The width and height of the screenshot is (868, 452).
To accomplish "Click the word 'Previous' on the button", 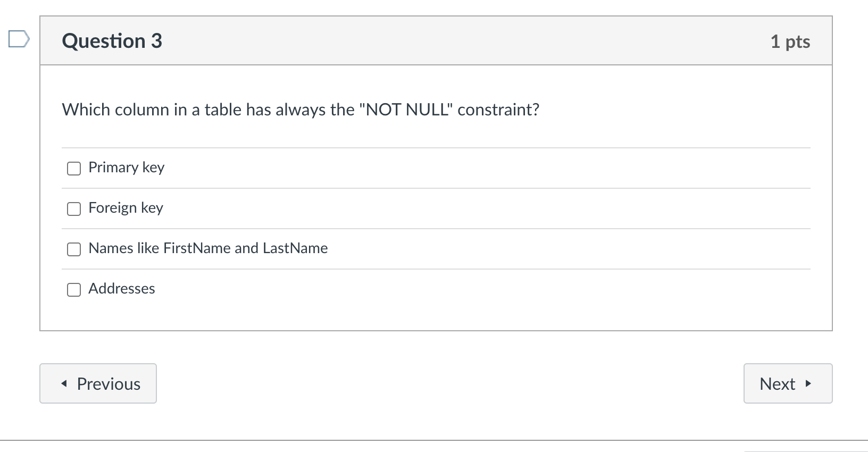I will (x=108, y=384).
